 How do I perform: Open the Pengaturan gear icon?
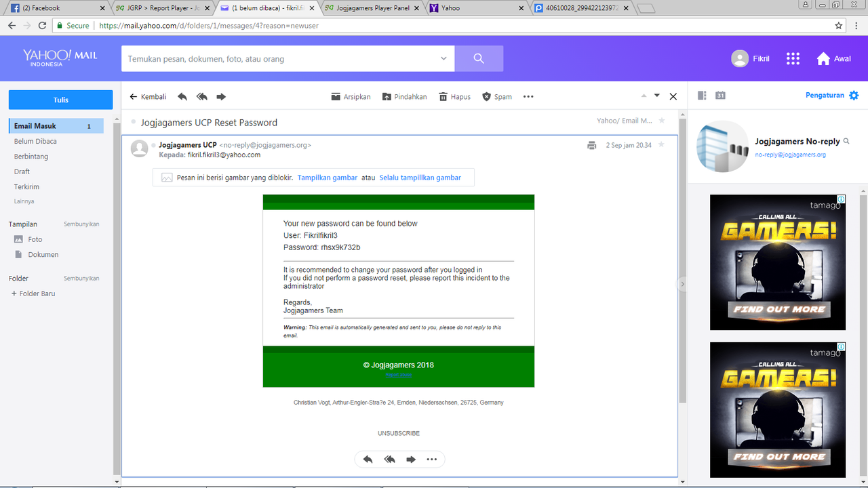pyautogui.click(x=854, y=96)
